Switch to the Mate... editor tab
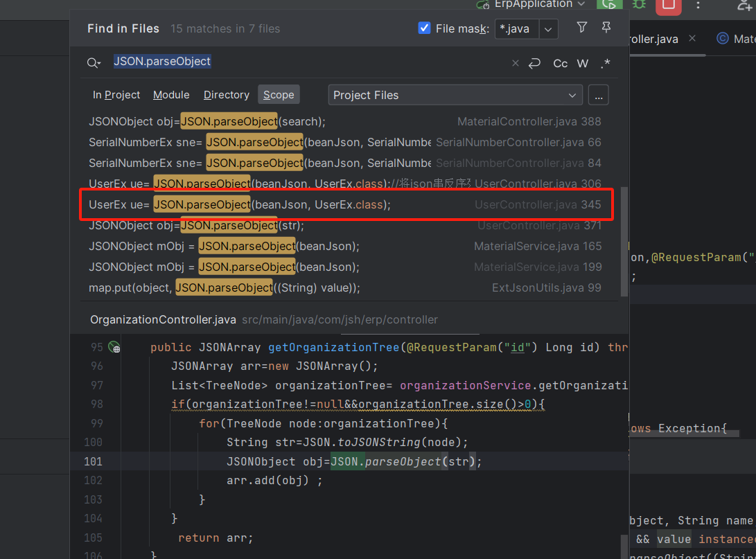Viewport: 756px width, 559px height. coord(736,39)
